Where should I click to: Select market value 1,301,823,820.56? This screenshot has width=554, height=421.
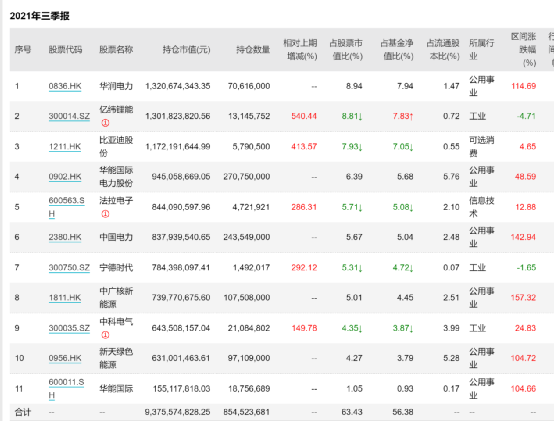click(178, 116)
